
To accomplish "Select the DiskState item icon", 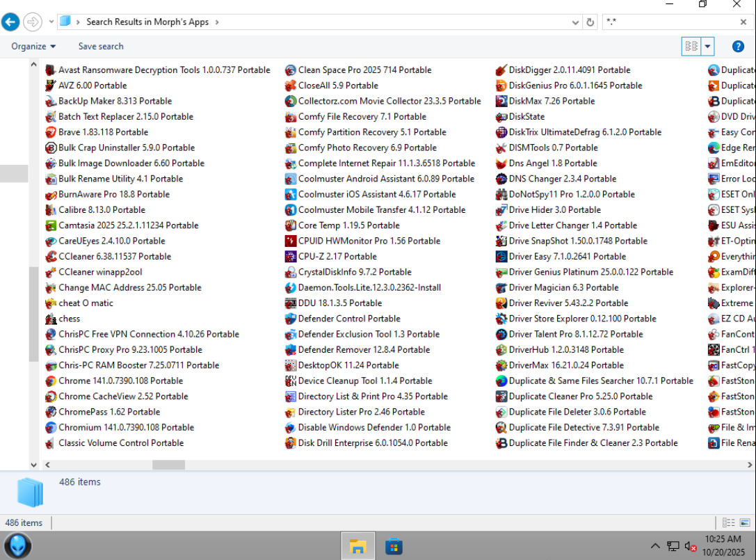I will [501, 117].
